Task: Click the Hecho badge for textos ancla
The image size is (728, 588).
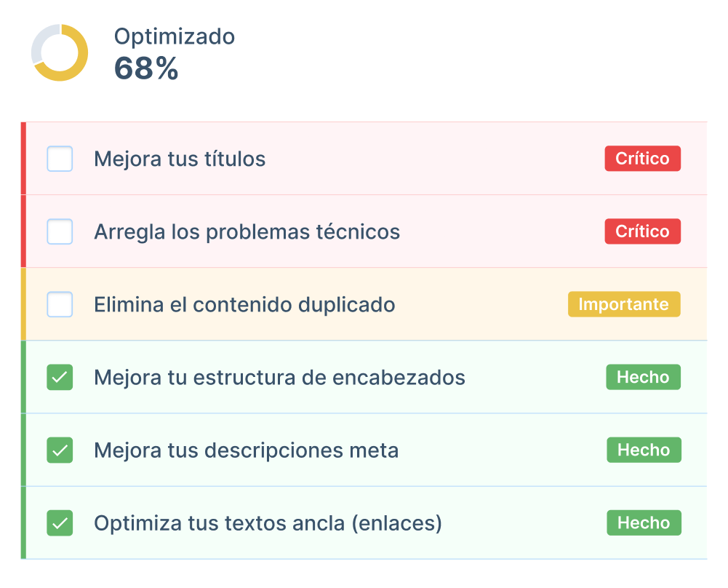Action: tap(644, 523)
